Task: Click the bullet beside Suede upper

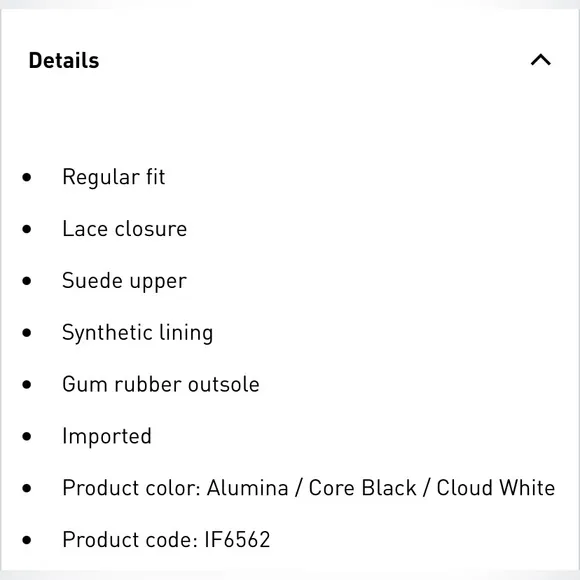Action: pyautogui.click(x=27, y=281)
